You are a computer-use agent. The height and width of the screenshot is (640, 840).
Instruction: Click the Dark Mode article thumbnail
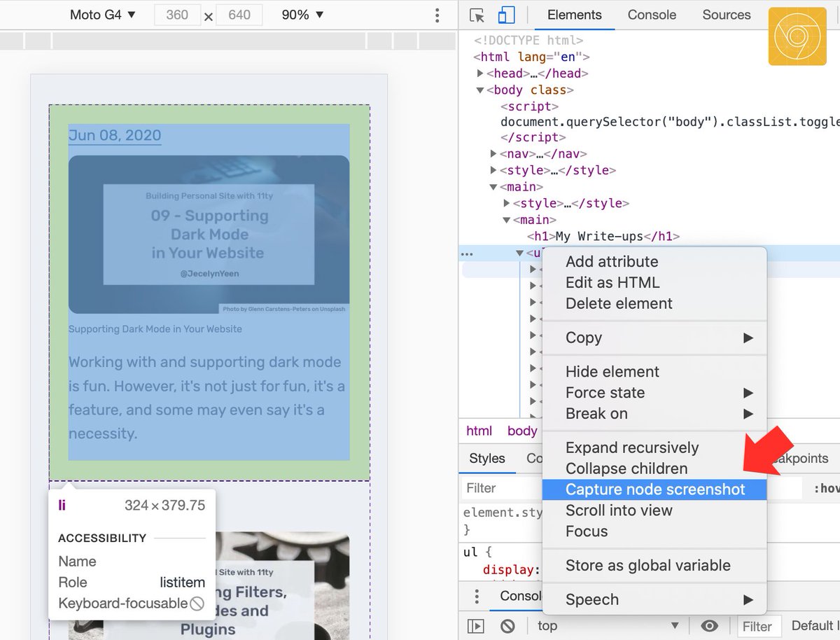point(209,234)
